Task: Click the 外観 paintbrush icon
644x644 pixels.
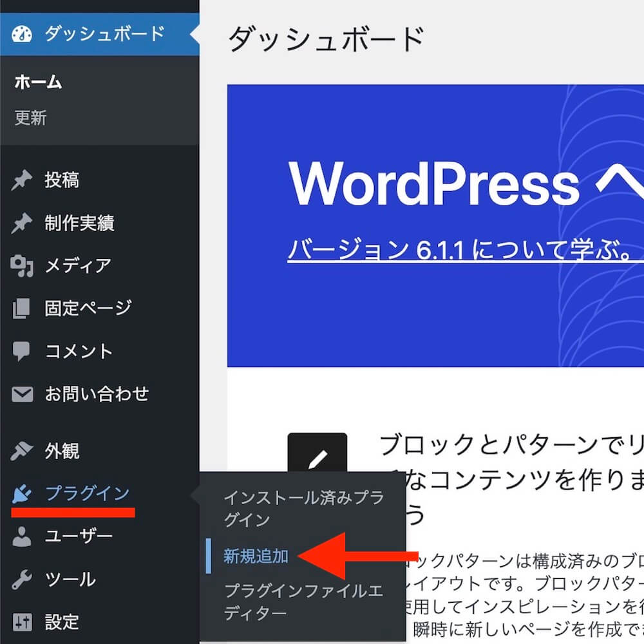Action: [22, 451]
